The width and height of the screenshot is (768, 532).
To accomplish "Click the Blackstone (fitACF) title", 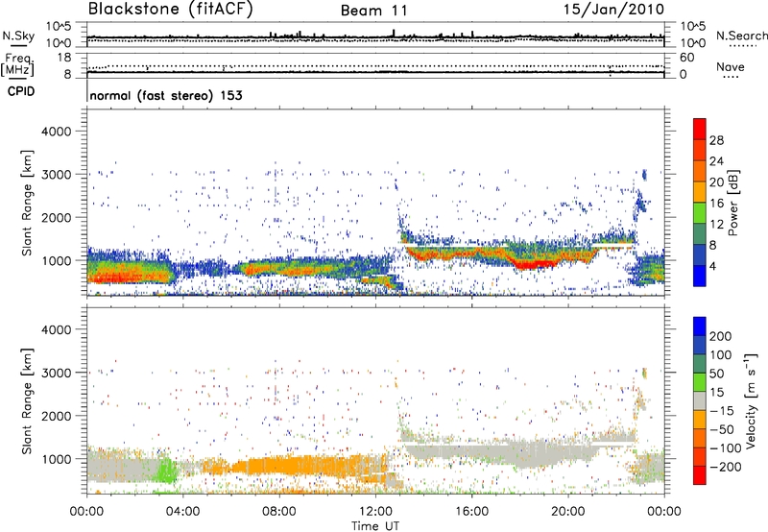I will (171, 10).
